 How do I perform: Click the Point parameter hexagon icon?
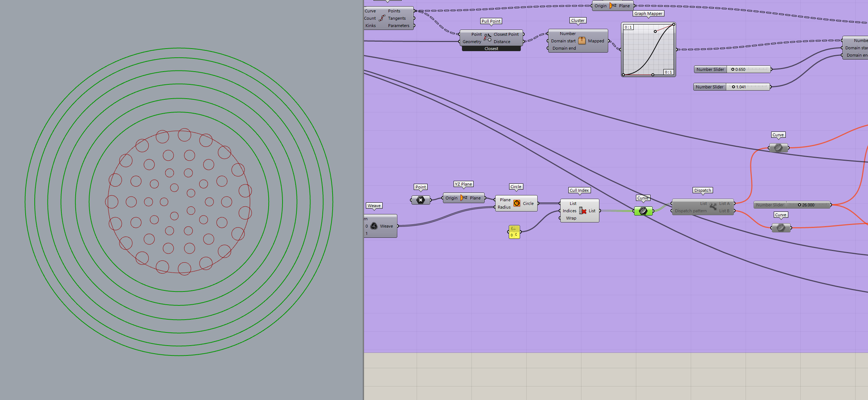point(421,200)
